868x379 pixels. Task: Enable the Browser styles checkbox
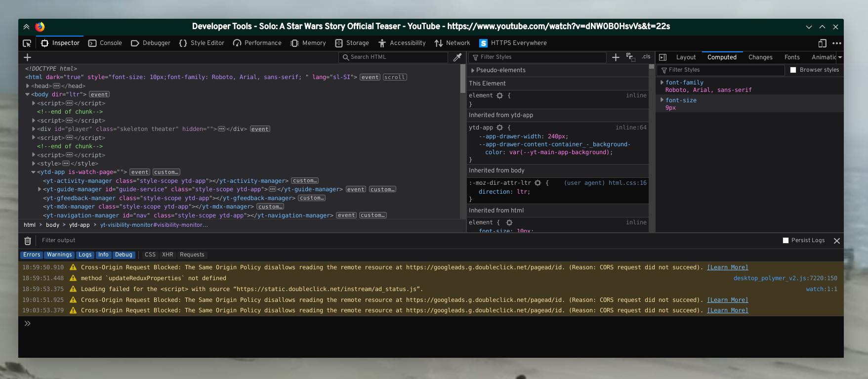pyautogui.click(x=793, y=70)
